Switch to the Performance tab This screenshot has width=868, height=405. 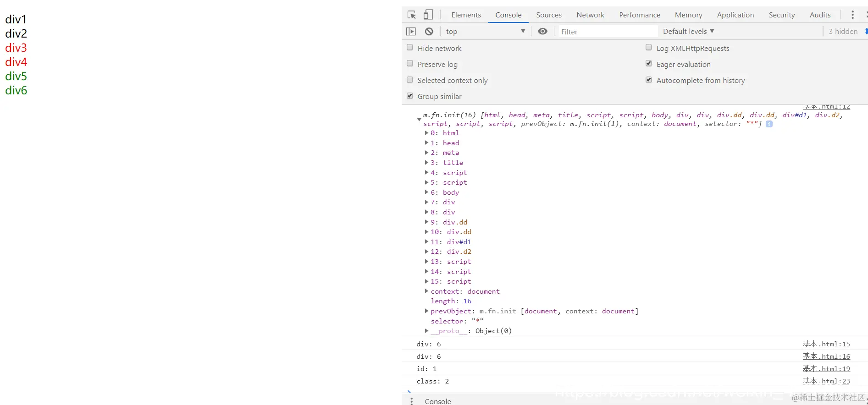(x=640, y=15)
